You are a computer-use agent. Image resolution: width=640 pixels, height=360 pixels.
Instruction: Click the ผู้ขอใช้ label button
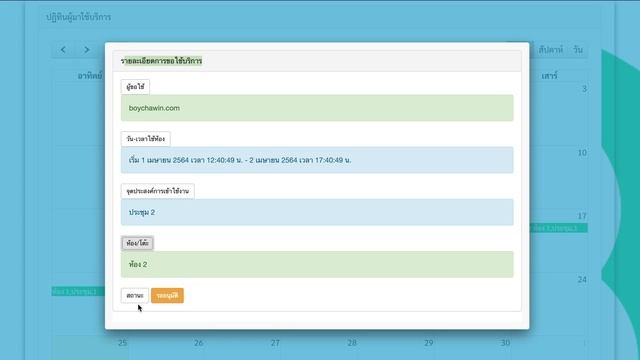135,87
